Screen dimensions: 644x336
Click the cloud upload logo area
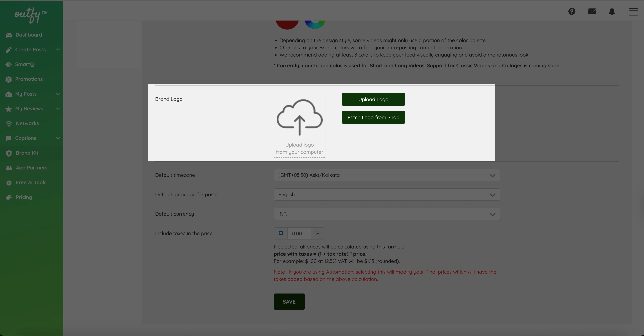[299, 125]
